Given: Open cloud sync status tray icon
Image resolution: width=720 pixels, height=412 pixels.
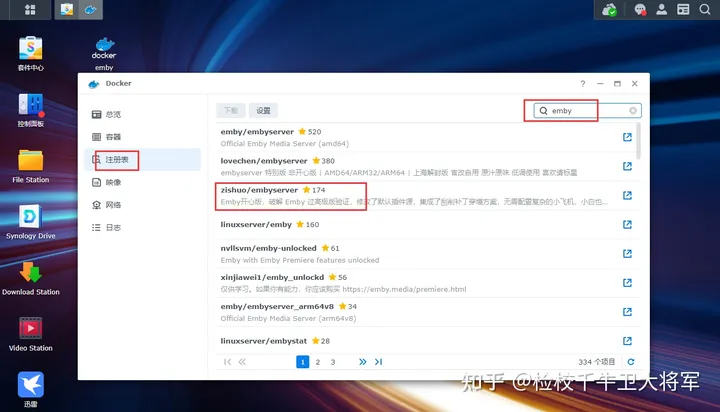Looking at the screenshot, I should coord(609,10).
